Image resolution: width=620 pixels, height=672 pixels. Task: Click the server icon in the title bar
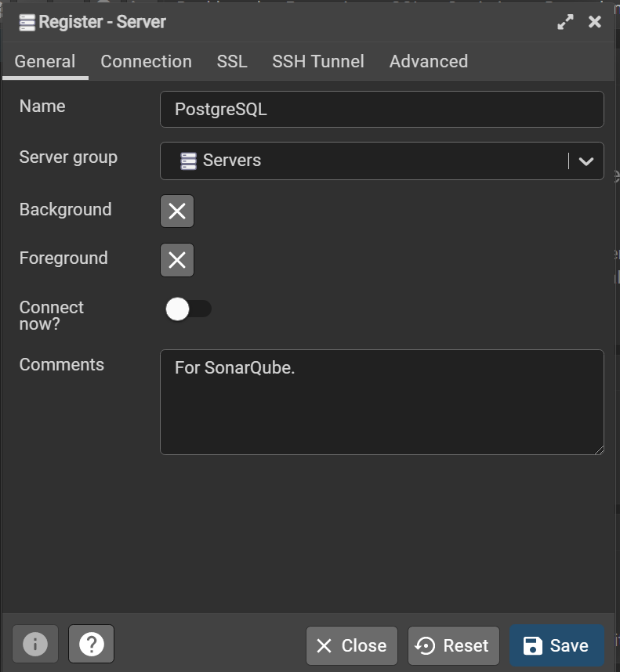click(27, 22)
